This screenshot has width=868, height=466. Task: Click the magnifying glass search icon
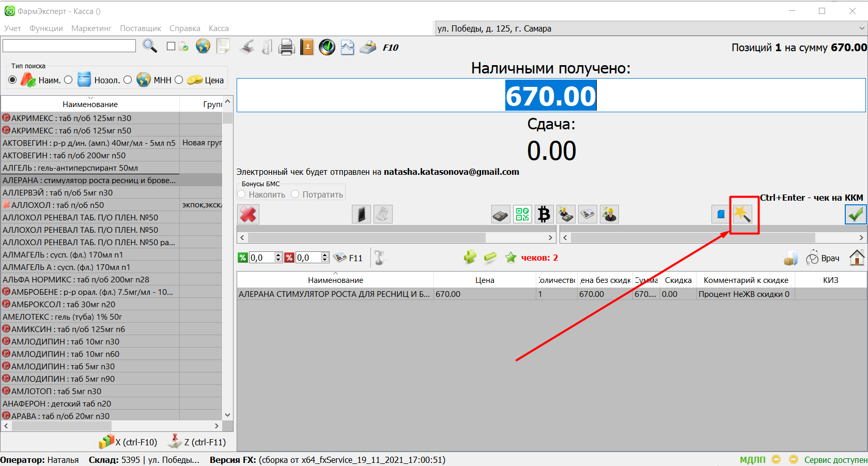point(150,46)
